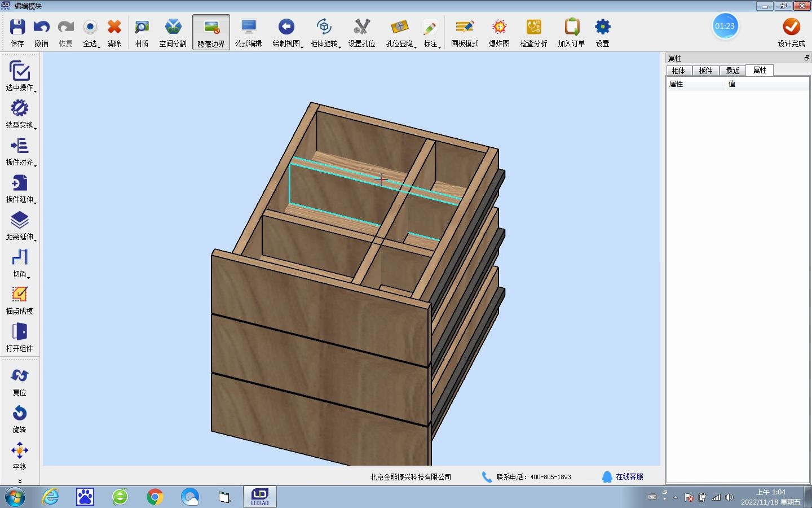Click the 孔位显隐 (Hole visibility) icon

point(399,27)
